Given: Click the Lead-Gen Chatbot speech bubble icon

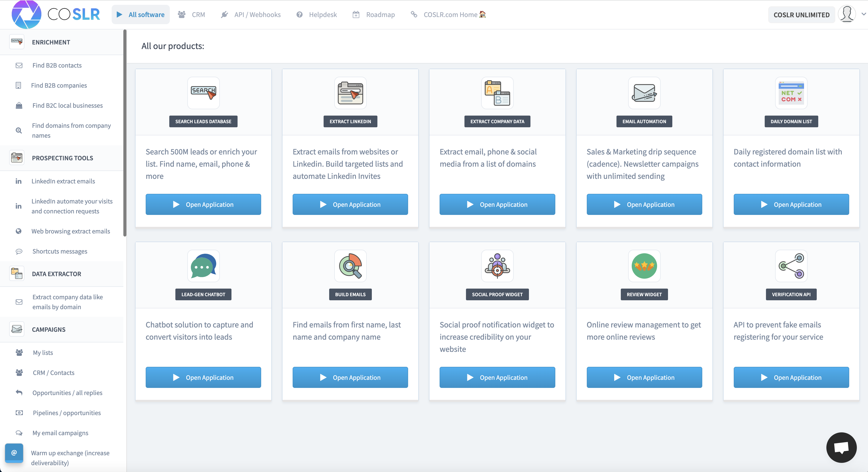Looking at the screenshot, I should [x=203, y=266].
